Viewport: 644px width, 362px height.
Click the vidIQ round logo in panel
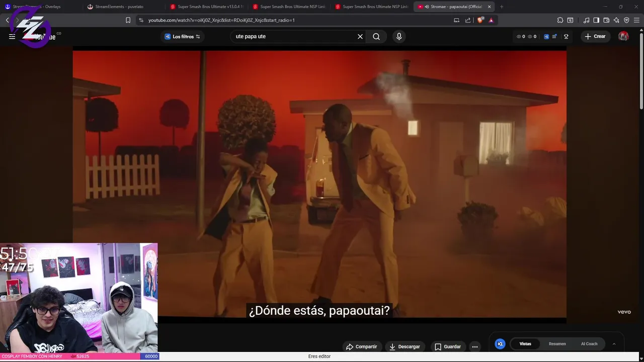(500, 344)
